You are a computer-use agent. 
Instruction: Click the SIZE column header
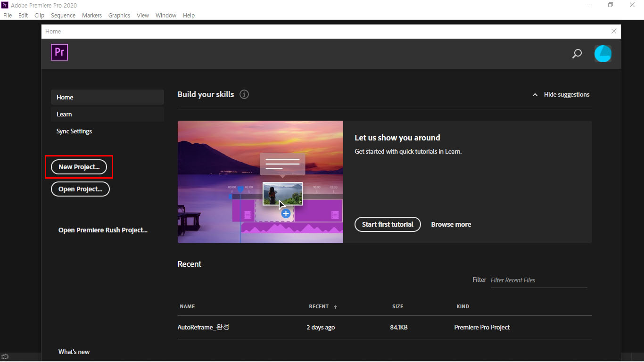(x=397, y=306)
